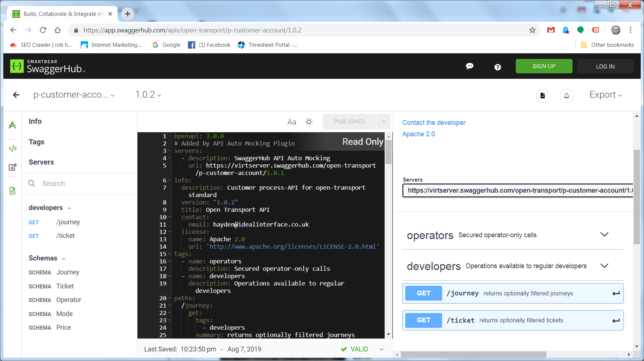Open the help question mark icon

[497, 67]
